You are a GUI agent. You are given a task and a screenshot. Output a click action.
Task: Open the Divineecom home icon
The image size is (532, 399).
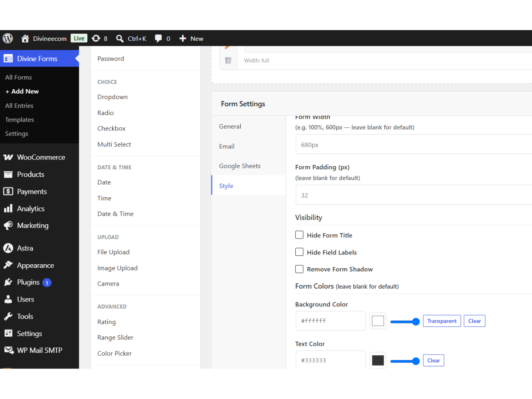(x=25, y=38)
